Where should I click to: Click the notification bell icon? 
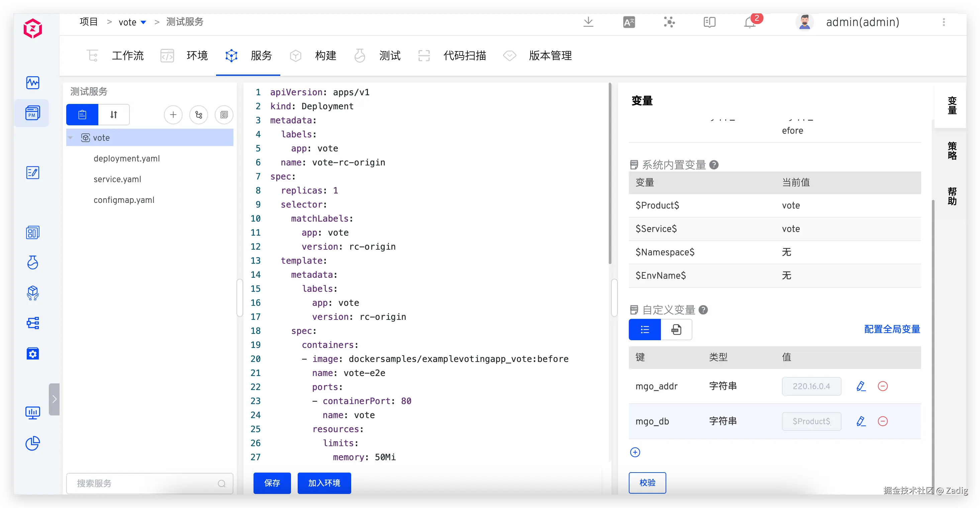coord(750,22)
